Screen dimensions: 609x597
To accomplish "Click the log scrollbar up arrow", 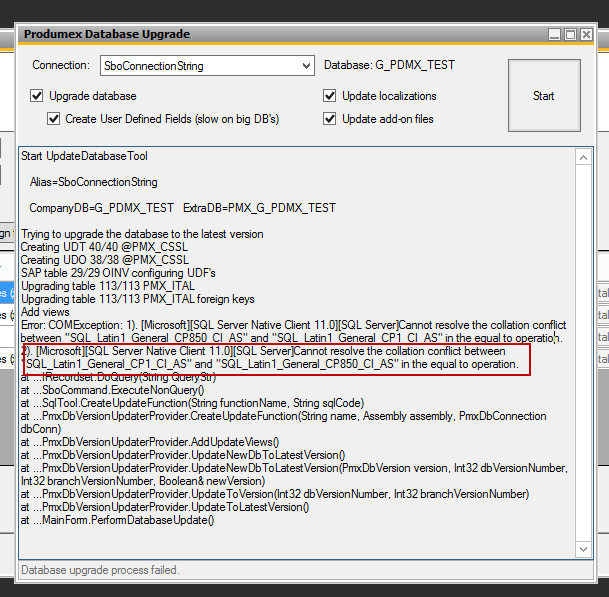I will pyautogui.click(x=584, y=156).
